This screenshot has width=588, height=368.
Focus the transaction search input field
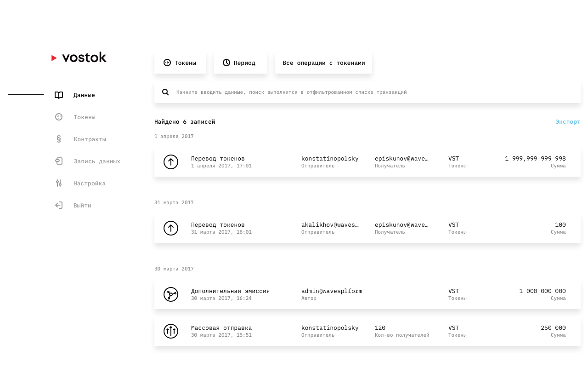coord(367,92)
